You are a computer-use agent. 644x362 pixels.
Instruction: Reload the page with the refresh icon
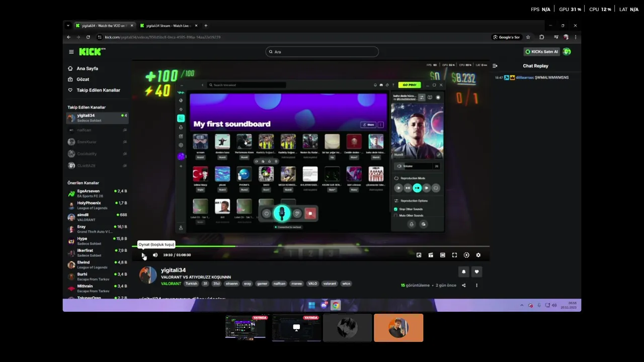pyautogui.click(x=88, y=37)
